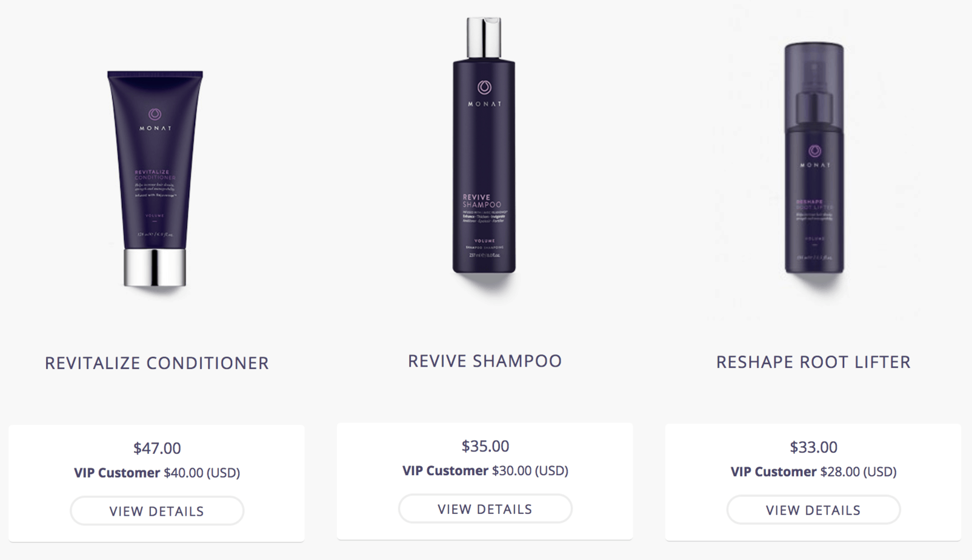Click the silver cap on the shampoo bottle
Image resolution: width=972 pixels, height=560 pixels.
[484, 38]
